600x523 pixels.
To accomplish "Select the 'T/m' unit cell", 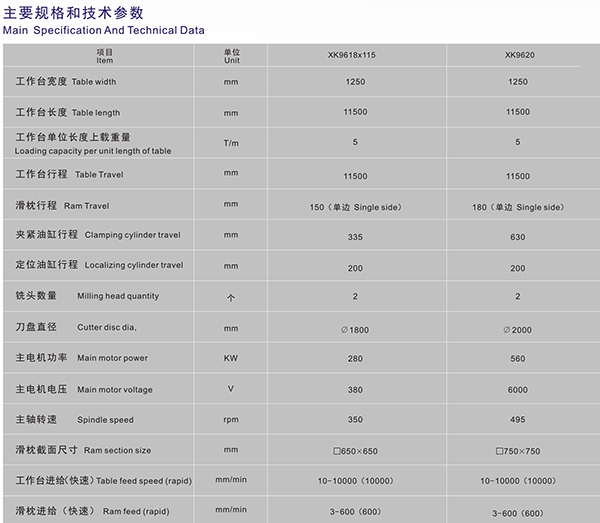I will pos(231,143).
